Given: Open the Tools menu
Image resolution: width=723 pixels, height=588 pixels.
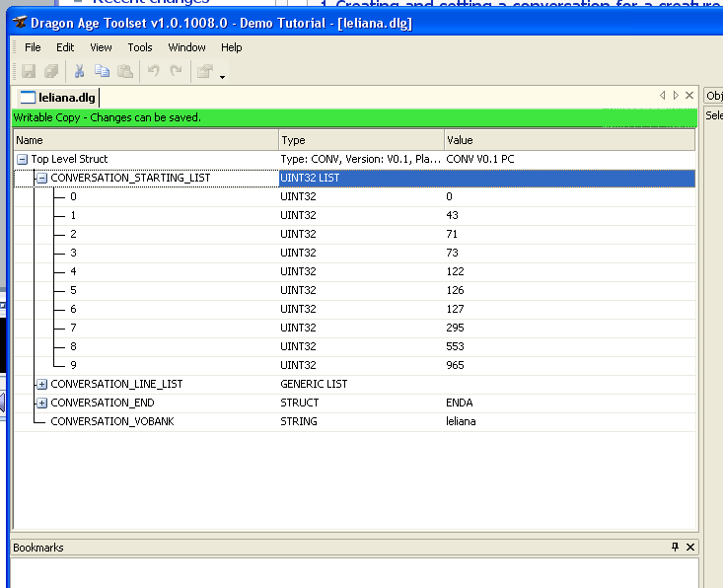Looking at the screenshot, I should point(140,47).
